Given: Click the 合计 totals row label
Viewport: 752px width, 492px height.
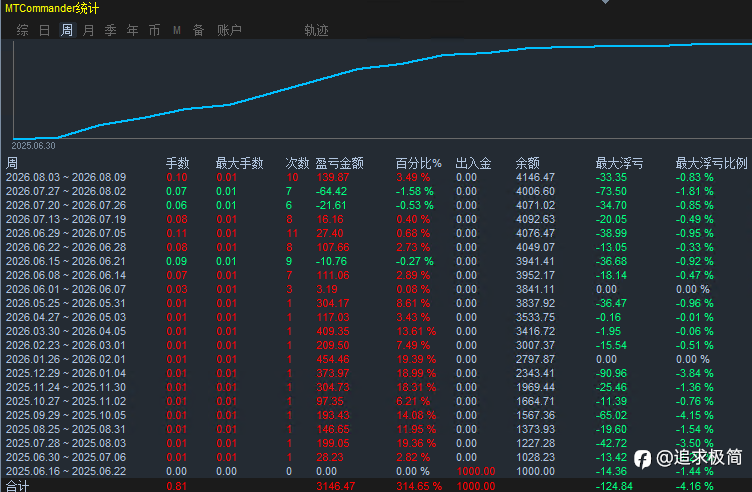Looking at the screenshot, I should [18, 486].
